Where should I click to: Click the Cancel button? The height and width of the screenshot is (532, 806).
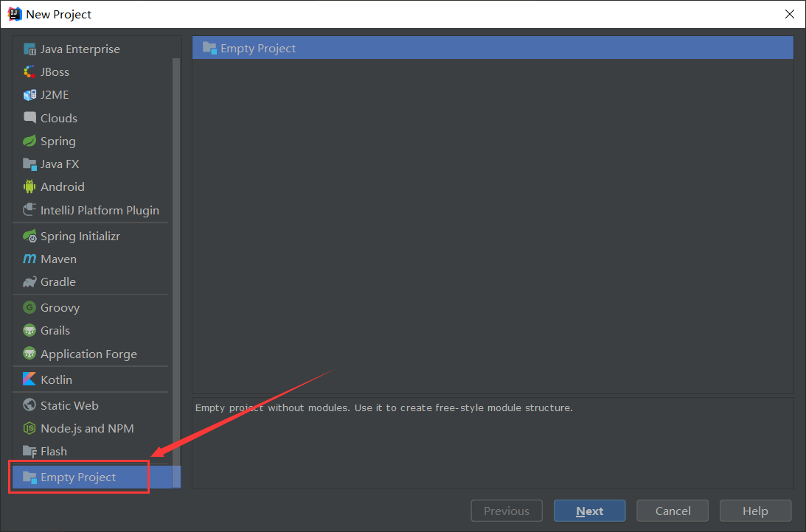click(x=673, y=511)
